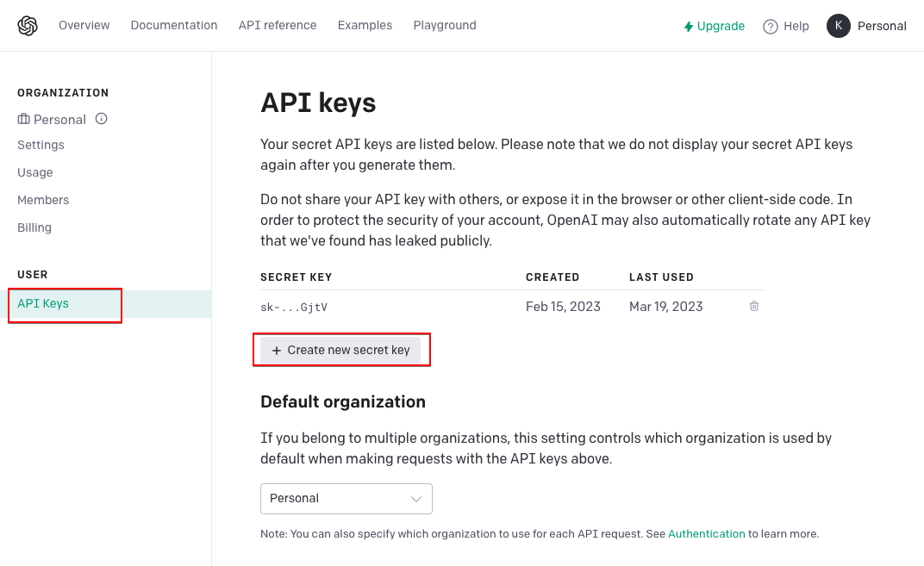Delete the sk-...GjtV secret key

(x=753, y=306)
